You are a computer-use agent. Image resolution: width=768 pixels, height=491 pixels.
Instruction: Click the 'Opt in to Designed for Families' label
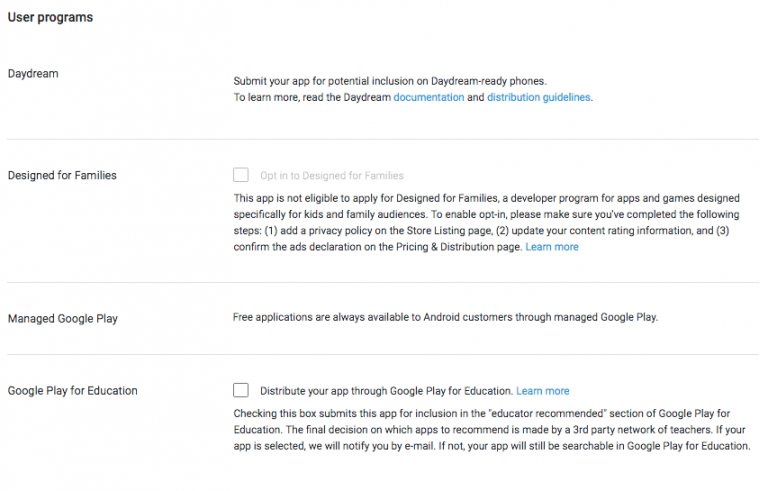[332, 176]
